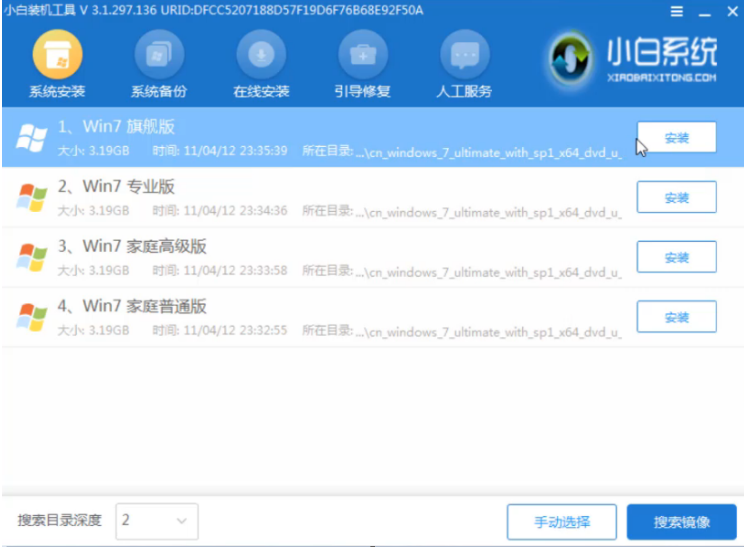
Task: Click time text 11/04/12 23:34:36
Action: 235,211
